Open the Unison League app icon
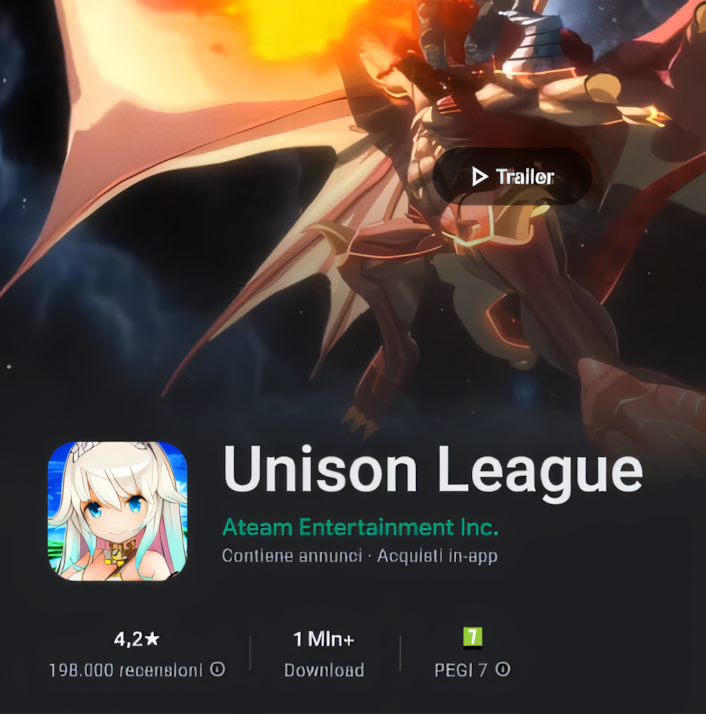The width and height of the screenshot is (706, 714). point(118,511)
